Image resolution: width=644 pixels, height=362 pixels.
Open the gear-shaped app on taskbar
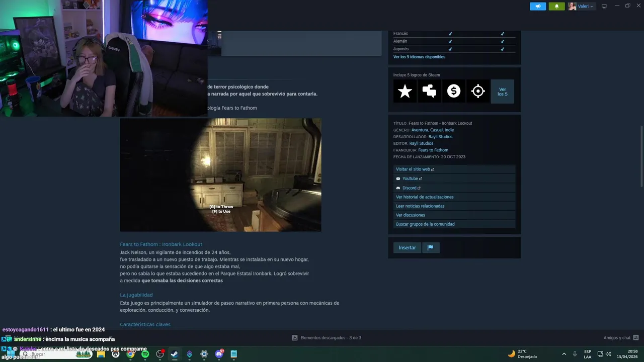coord(204,354)
